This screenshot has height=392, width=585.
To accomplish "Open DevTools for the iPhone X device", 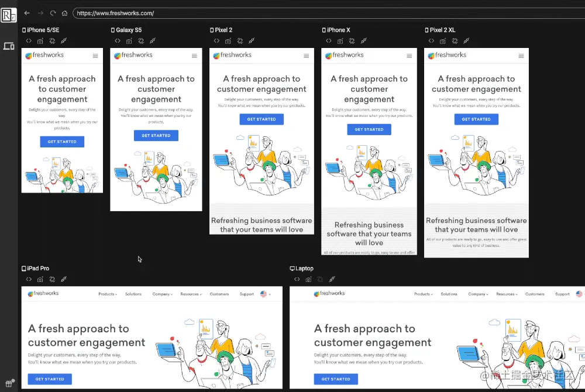I will (x=329, y=40).
